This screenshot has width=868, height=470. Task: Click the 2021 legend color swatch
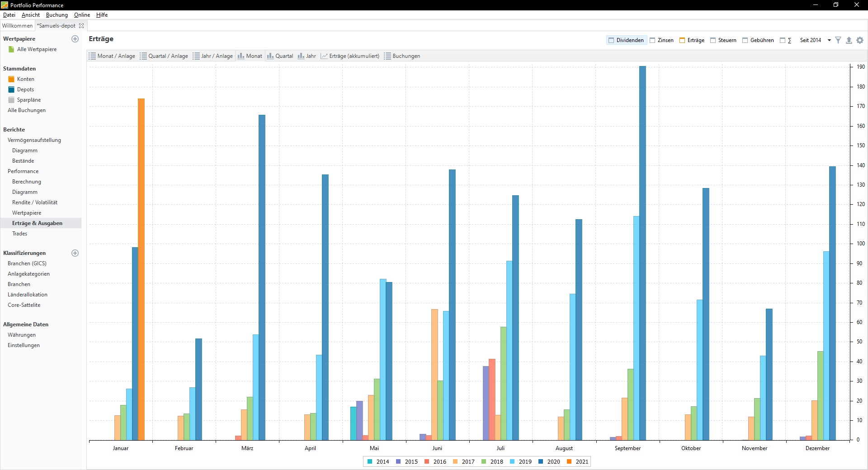[569, 461]
